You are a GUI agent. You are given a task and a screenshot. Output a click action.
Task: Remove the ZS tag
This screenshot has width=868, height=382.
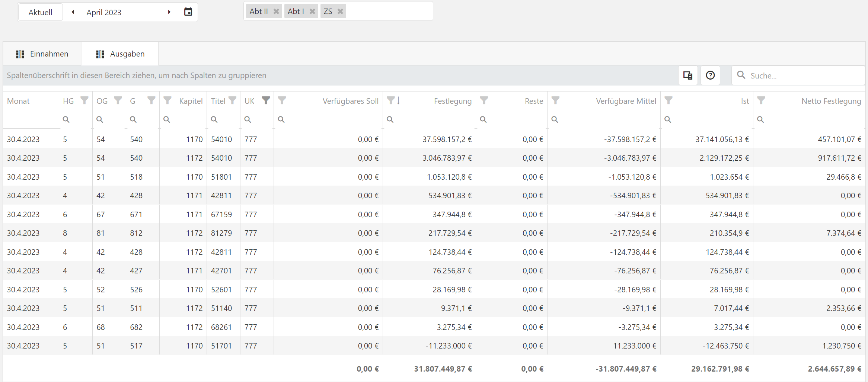(340, 12)
